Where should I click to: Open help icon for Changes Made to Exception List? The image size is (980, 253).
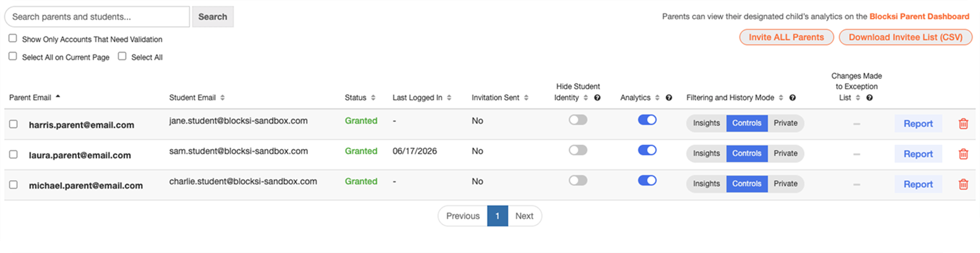click(x=869, y=98)
